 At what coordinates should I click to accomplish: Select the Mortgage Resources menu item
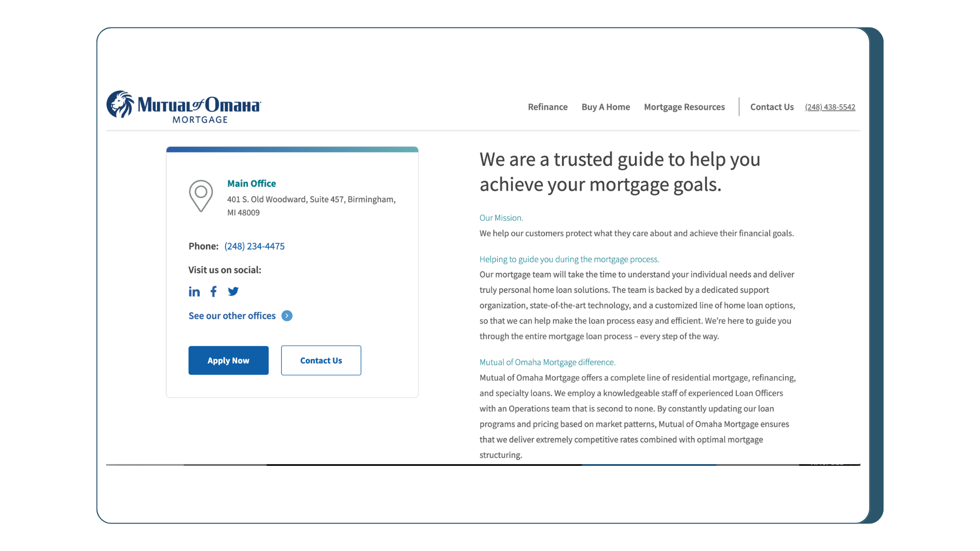(x=684, y=106)
